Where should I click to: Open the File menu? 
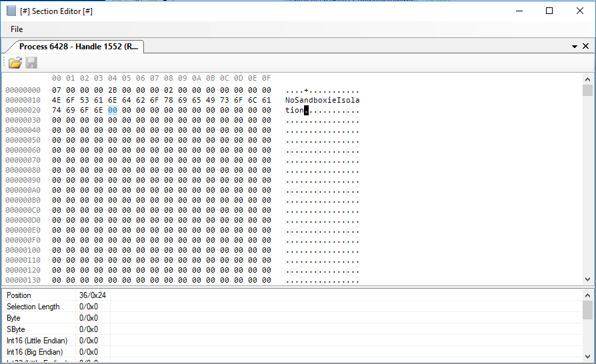coord(17,29)
